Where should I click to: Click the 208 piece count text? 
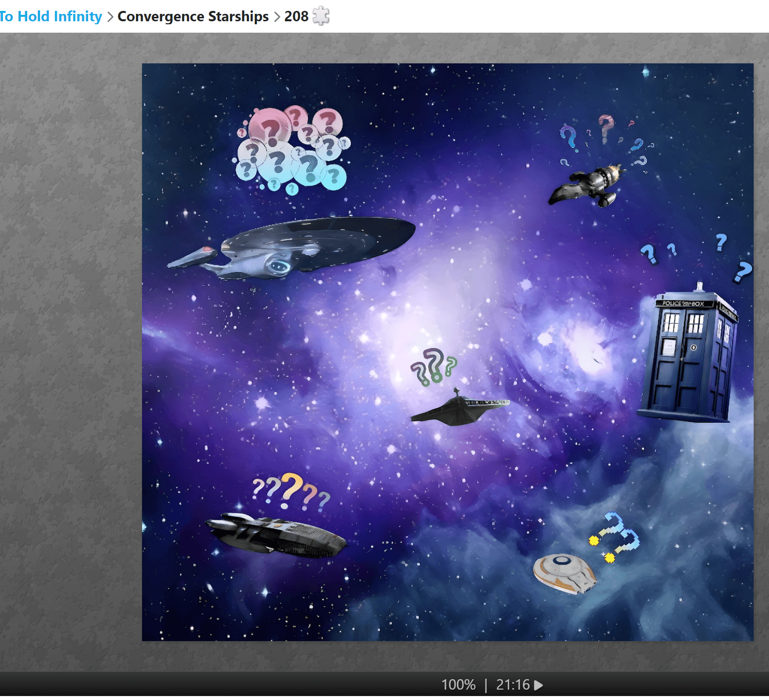point(296,16)
